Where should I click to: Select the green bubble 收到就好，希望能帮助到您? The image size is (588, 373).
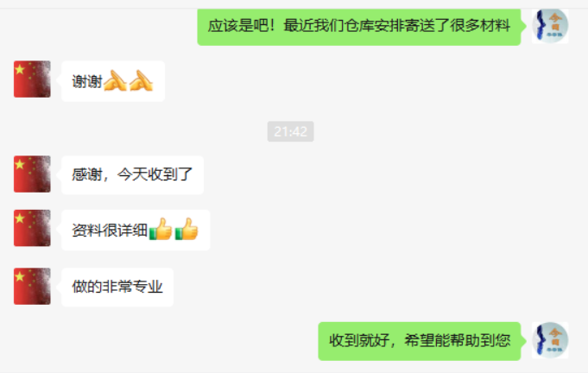pos(420,341)
